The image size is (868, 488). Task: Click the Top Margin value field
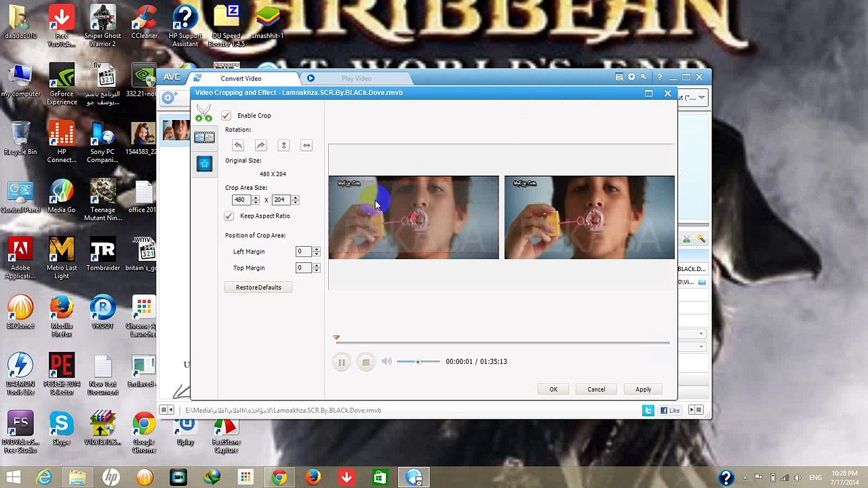(303, 268)
